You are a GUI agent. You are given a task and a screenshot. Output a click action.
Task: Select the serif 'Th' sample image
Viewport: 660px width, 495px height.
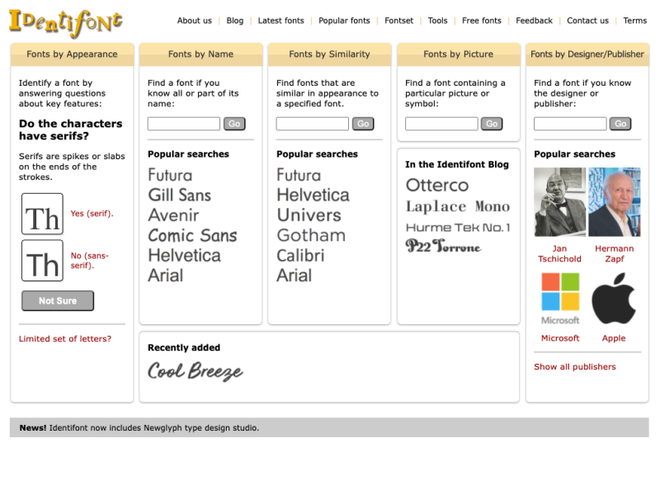coord(43,214)
